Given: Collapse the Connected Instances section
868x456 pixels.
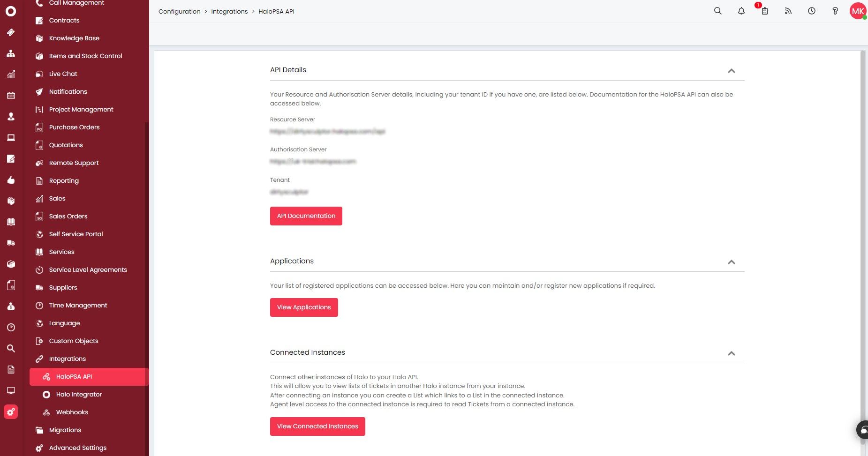Looking at the screenshot, I should point(731,354).
